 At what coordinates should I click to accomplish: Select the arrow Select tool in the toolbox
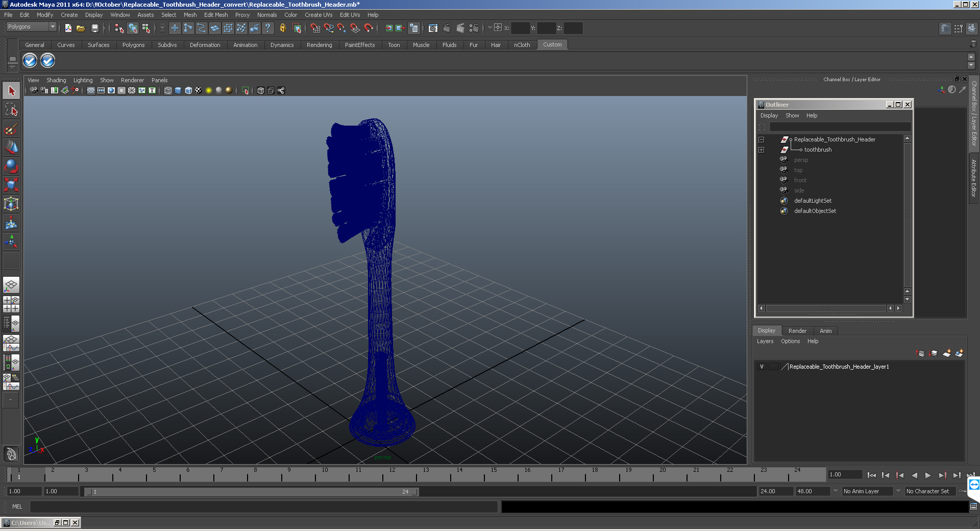[11, 91]
